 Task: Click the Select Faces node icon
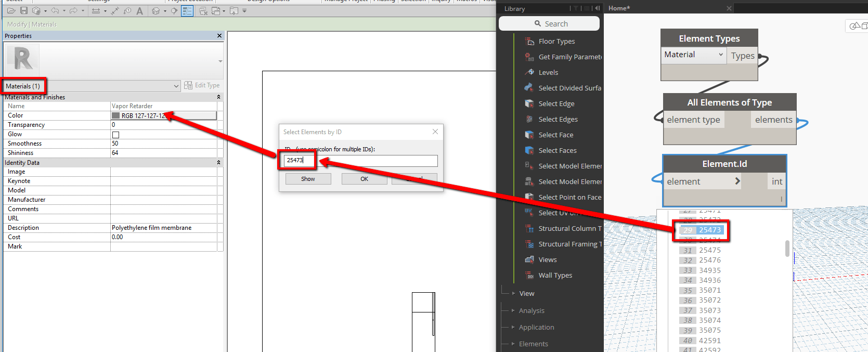point(529,150)
